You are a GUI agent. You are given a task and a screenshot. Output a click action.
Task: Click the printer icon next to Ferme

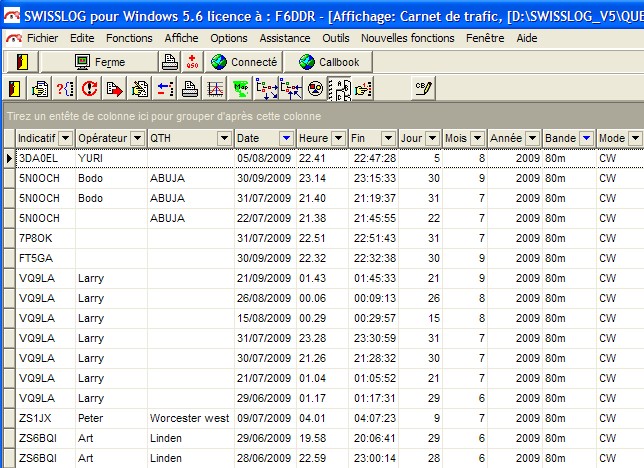point(170,62)
